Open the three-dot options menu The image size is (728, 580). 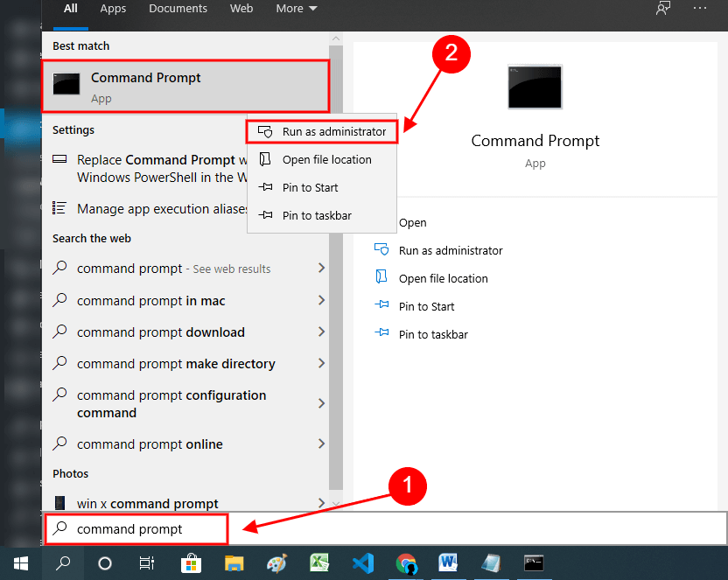click(x=700, y=8)
